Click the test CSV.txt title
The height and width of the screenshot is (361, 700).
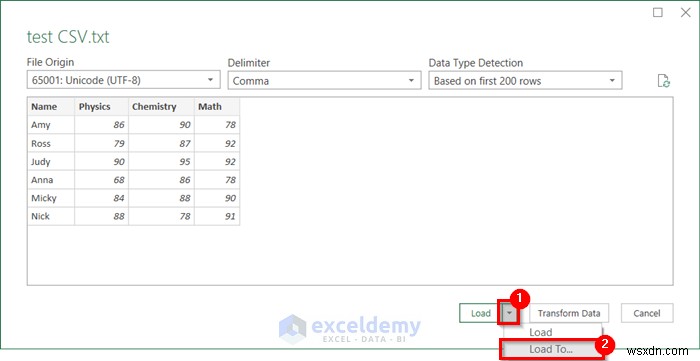click(x=68, y=37)
